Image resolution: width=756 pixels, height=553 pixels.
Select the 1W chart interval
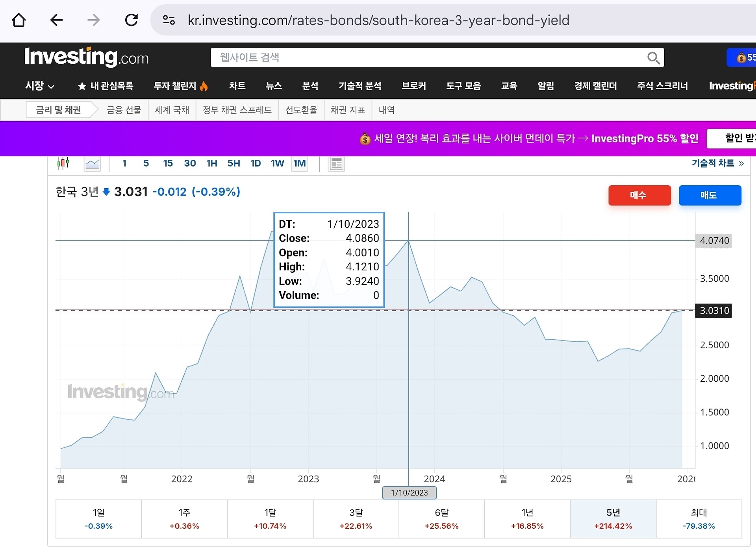click(x=277, y=163)
